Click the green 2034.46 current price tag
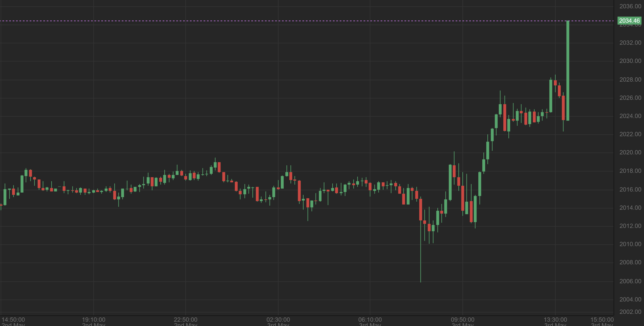 pos(629,21)
